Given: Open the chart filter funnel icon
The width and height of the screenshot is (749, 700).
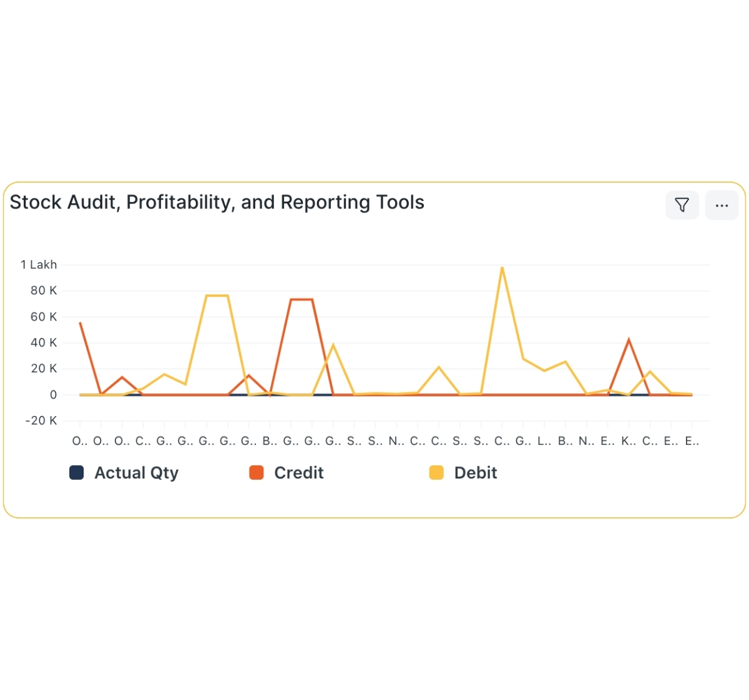Looking at the screenshot, I should coord(682,205).
